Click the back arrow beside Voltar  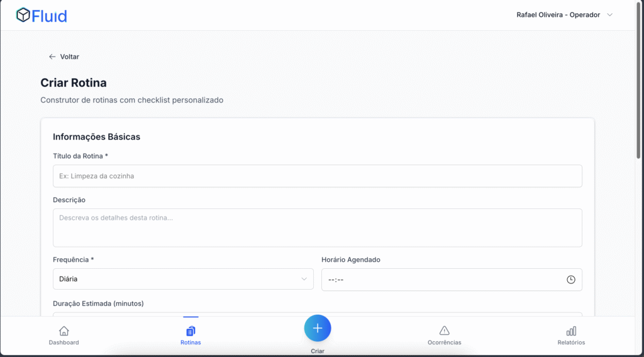[x=52, y=57]
